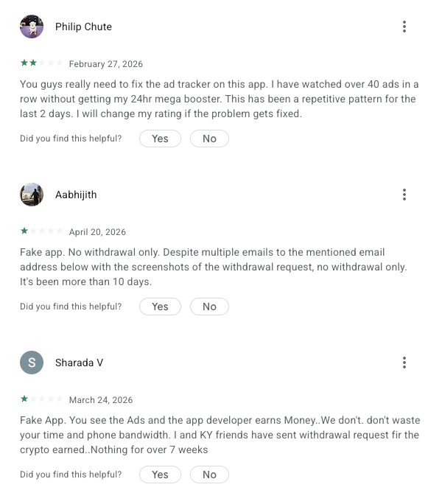Open the three-dot menu on Aabhijith's review
Screen dimensions: 442x504
tap(404, 195)
